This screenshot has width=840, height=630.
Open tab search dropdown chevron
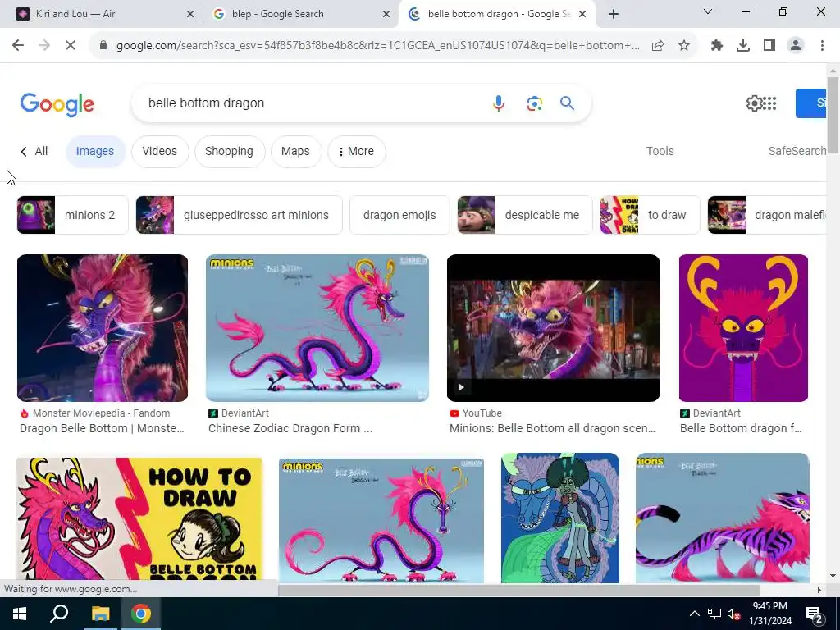pyautogui.click(x=708, y=11)
